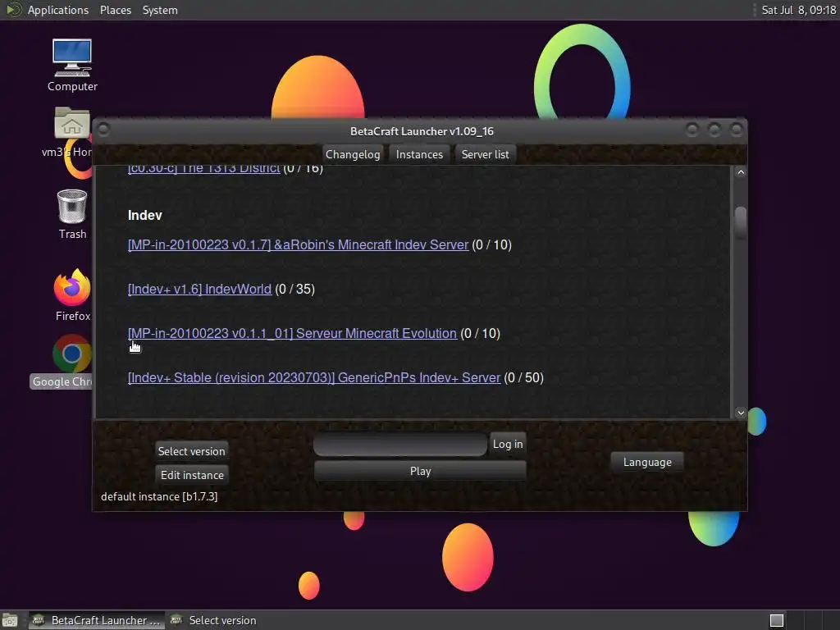Click the (0 / 35) player count text
Image resolution: width=840 pixels, height=630 pixels.
(294, 290)
